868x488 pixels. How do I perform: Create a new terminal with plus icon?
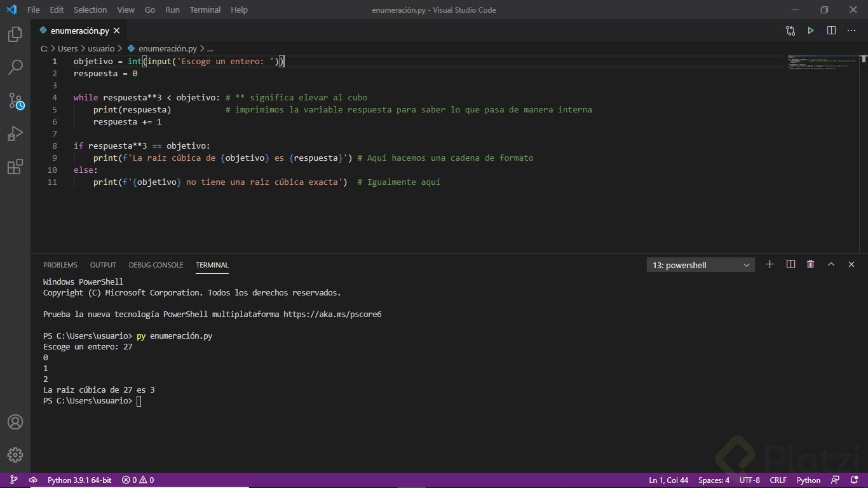click(770, 264)
